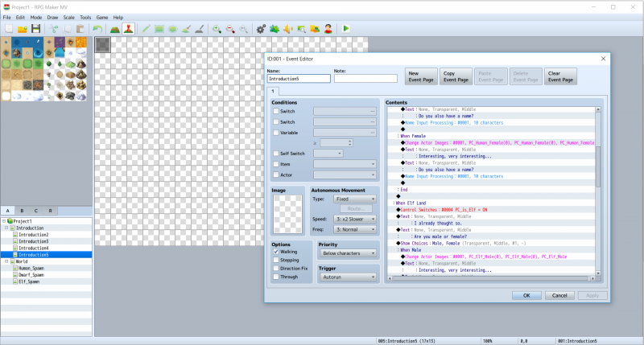Select the Pencil drawing tool
644x345 pixels.
[x=146, y=29]
